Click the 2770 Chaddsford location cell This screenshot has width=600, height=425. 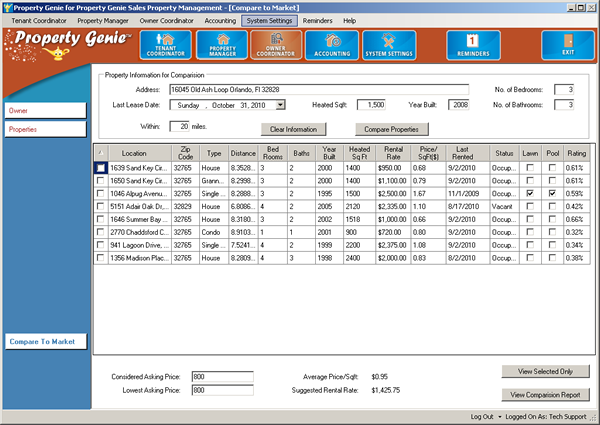click(140, 232)
